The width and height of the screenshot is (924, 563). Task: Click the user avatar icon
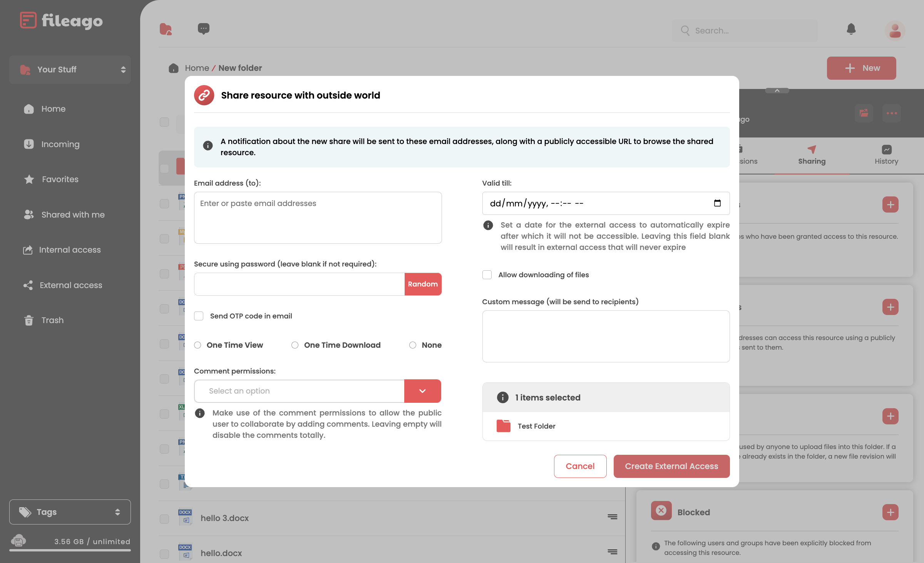[x=895, y=30]
